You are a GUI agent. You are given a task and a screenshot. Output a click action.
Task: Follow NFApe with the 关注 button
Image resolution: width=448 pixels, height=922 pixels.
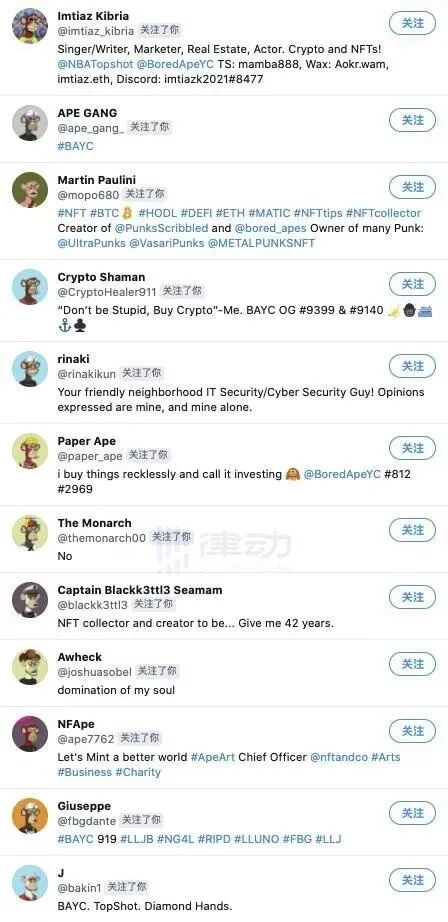tap(413, 731)
